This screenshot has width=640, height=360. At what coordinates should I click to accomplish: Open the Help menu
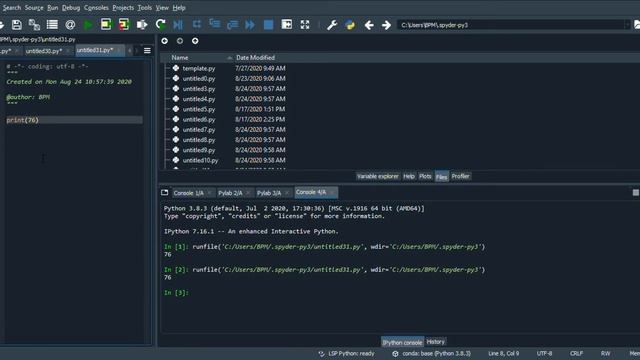pos(179,8)
